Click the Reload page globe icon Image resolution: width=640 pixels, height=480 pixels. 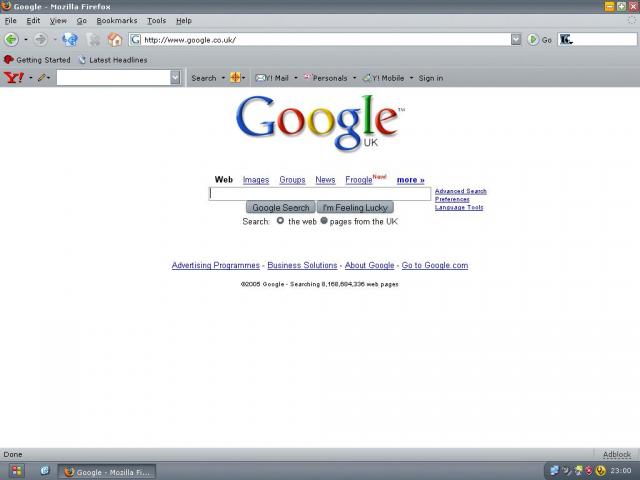click(x=70, y=40)
